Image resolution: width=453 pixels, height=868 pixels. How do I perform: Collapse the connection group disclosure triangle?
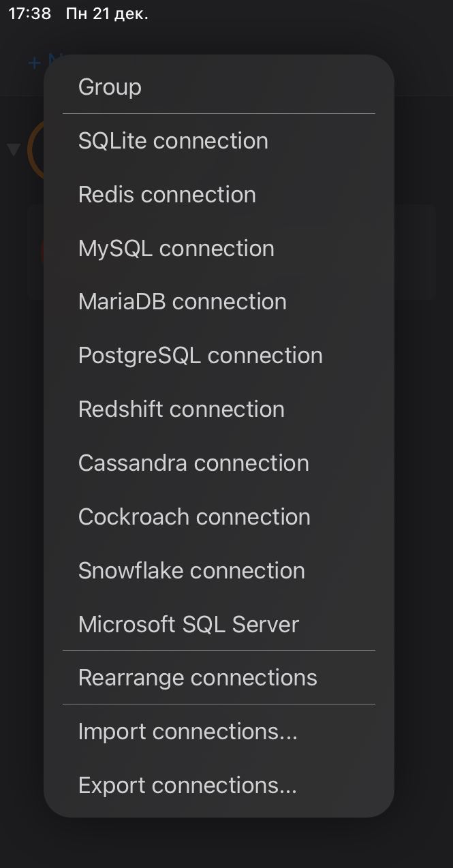[14, 149]
